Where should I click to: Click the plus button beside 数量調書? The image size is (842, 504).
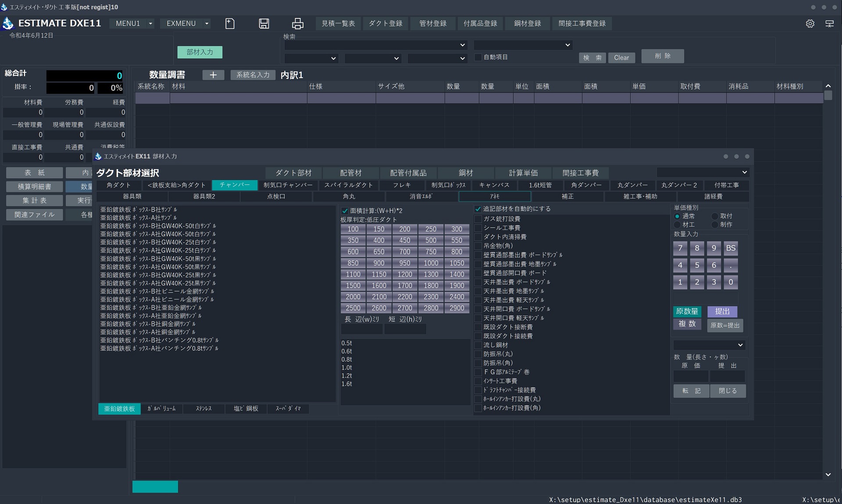click(213, 75)
